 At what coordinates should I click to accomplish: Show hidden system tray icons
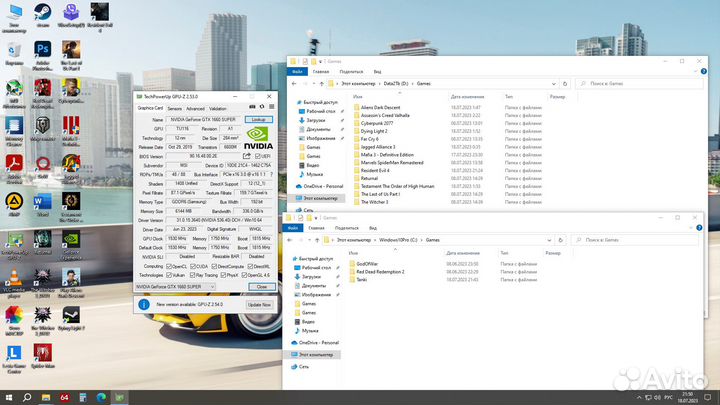(x=639, y=397)
